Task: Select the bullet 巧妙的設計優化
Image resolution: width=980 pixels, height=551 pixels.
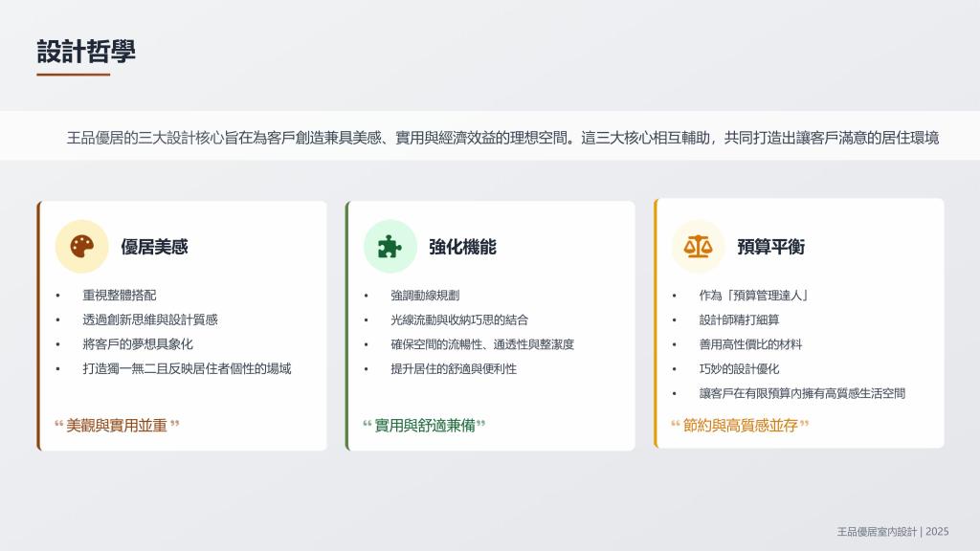Action: tap(739, 368)
